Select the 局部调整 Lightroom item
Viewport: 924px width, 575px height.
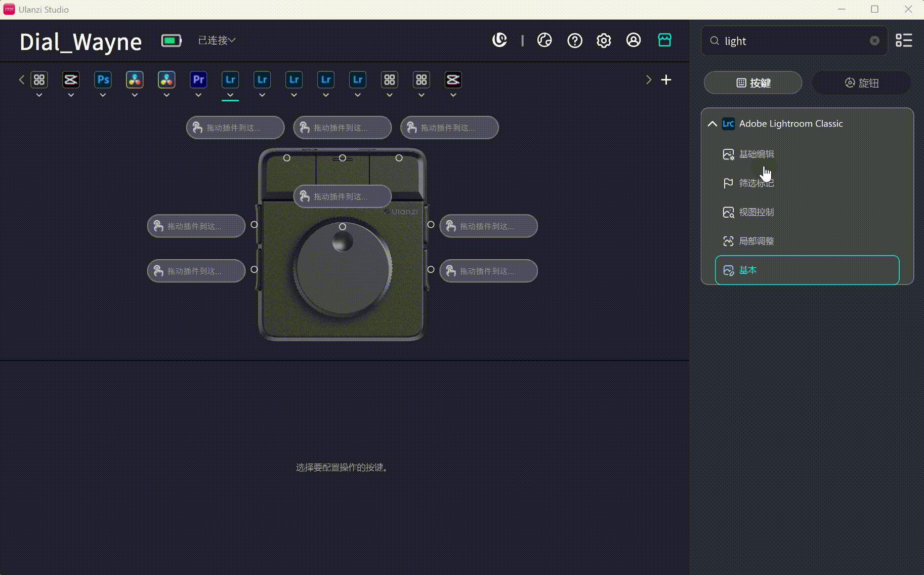(757, 241)
